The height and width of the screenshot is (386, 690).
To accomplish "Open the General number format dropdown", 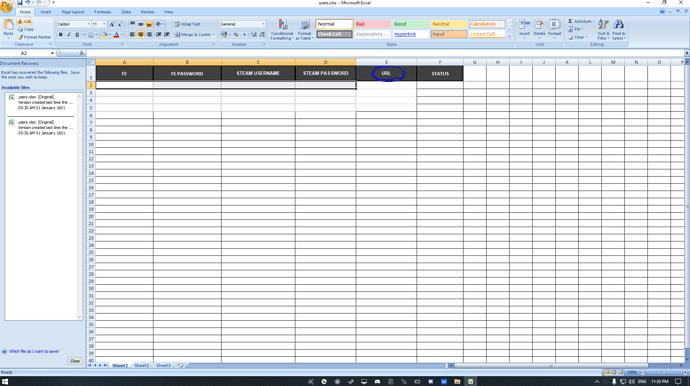I will (263, 24).
